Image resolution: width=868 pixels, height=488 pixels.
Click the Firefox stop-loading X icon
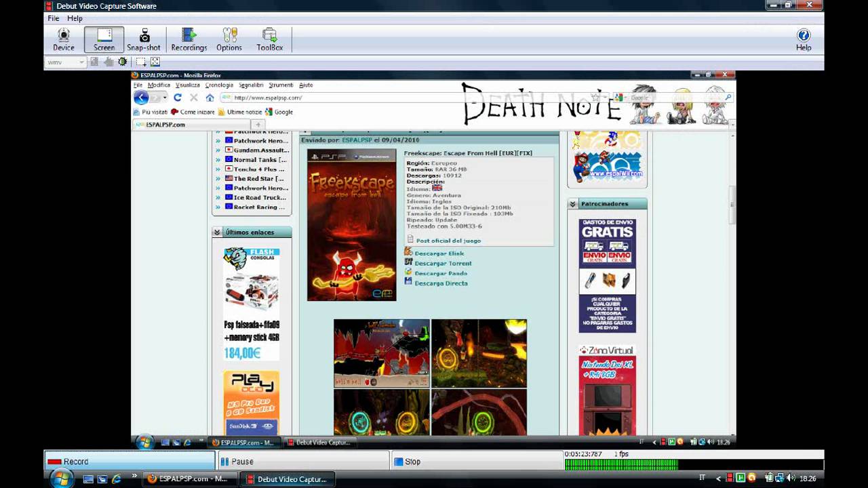194,98
